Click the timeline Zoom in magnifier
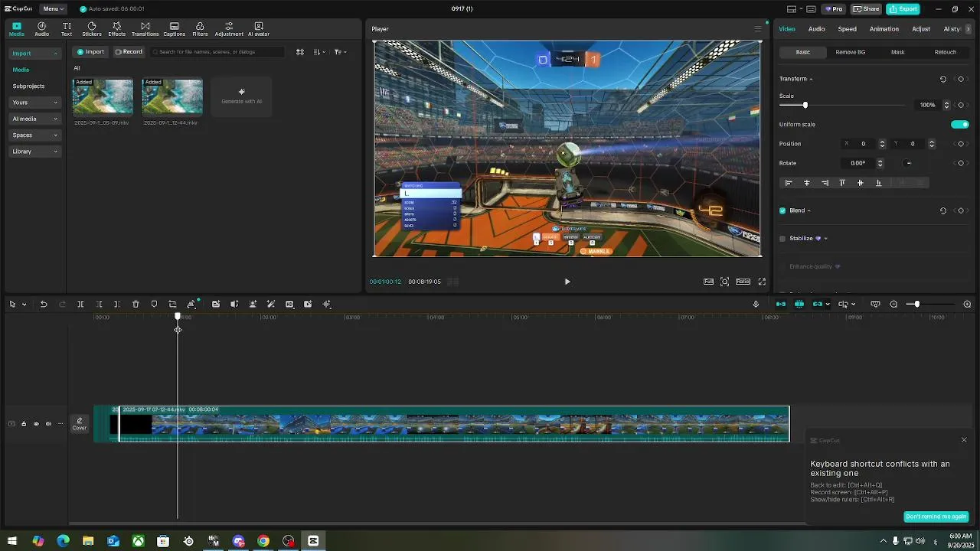Screen dimensions: 980x551 pos(967,305)
